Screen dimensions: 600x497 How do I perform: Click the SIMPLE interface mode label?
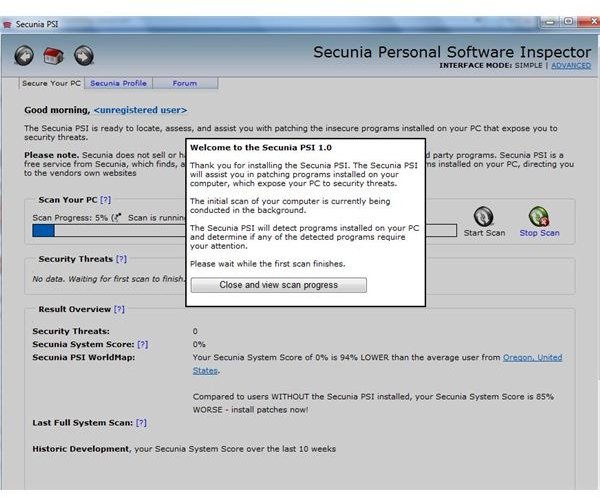pos(528,65)
